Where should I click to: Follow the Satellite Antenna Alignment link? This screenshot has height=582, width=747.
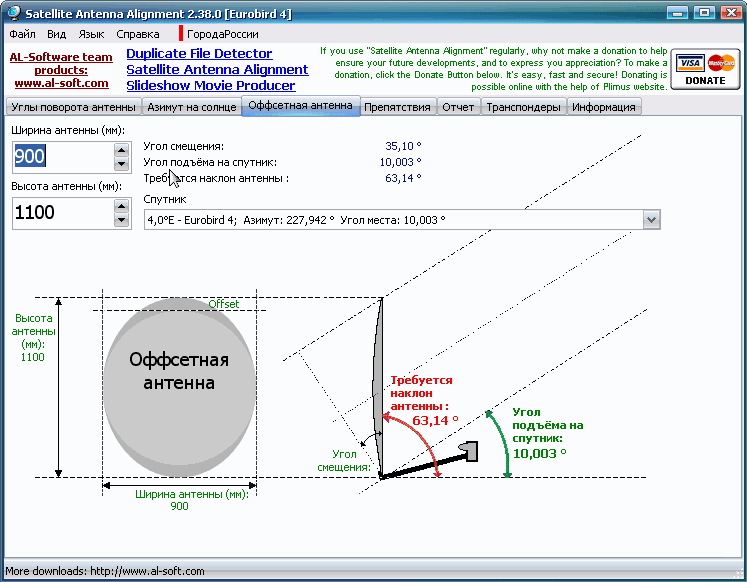click(x=217, y=70)
